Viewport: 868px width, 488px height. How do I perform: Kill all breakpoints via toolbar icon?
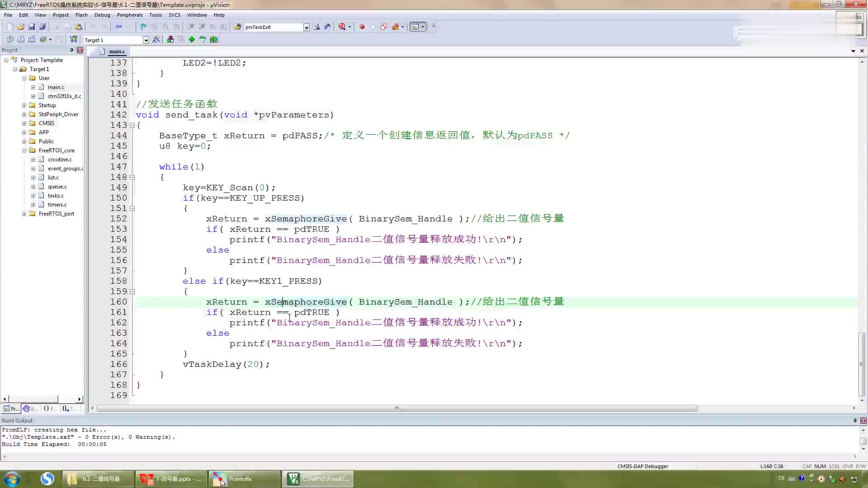395,27
